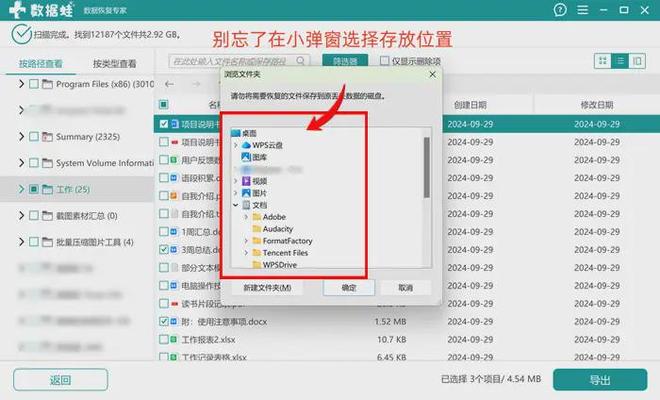Click the folder dialog vertical scrollbar
The width and height of the screenshot is (660, 400).
tap(426, 168)
